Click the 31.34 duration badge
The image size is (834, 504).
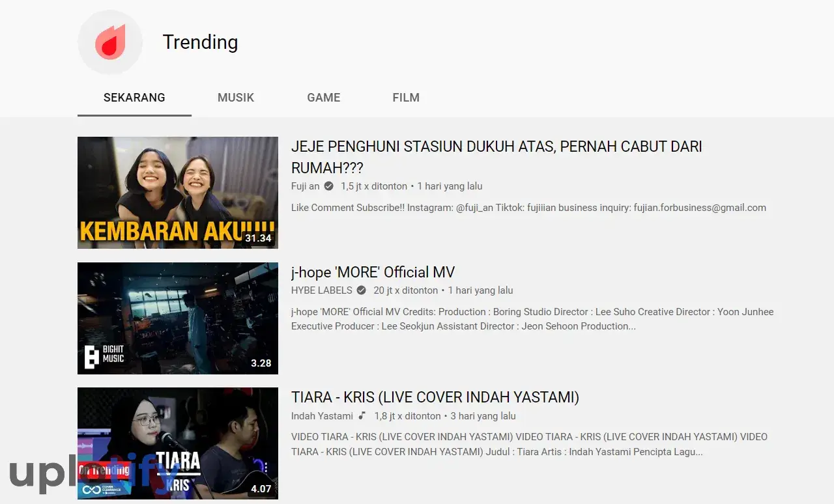258,238
